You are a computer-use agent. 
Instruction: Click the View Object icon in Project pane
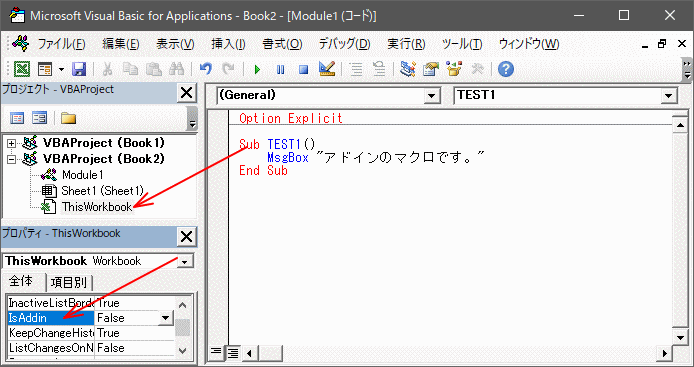pyautogui.click(x=39, y=118)
